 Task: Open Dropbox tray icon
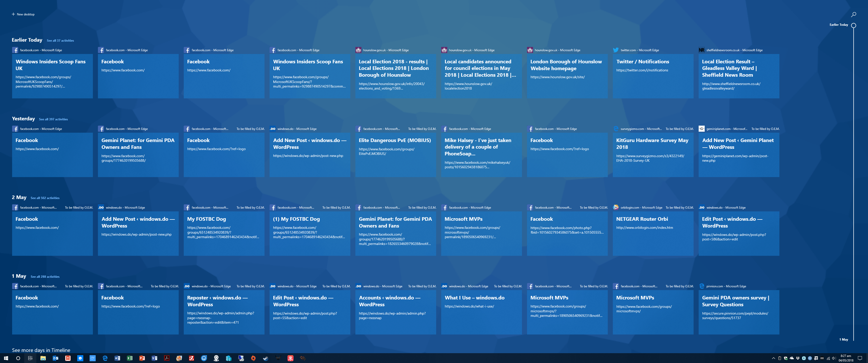(798, 358)
